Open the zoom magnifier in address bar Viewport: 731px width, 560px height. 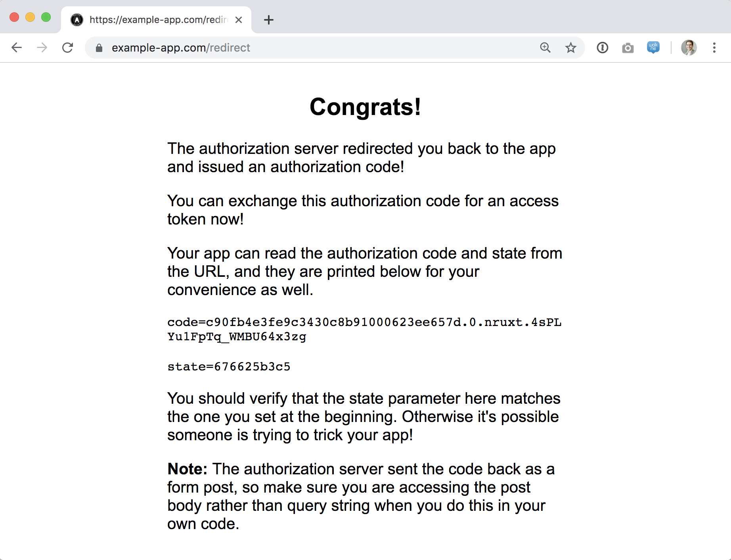click(x=545, y=48)
